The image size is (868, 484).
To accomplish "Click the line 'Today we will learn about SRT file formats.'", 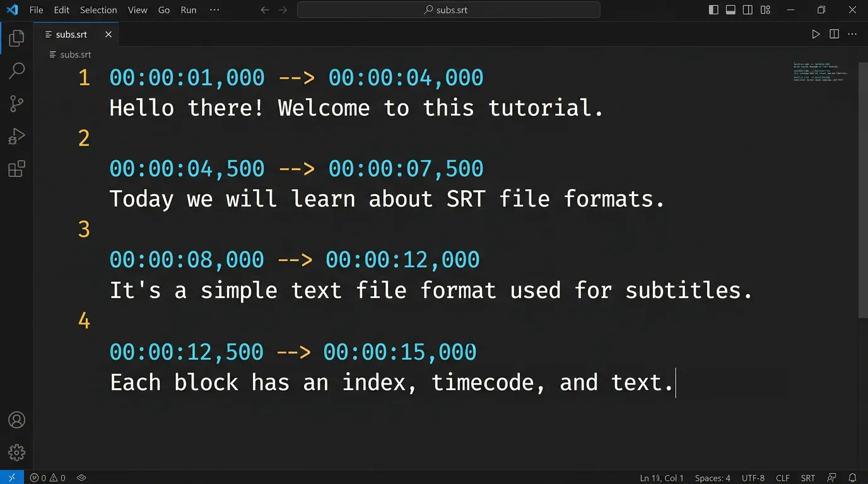I will coord(387,199).
